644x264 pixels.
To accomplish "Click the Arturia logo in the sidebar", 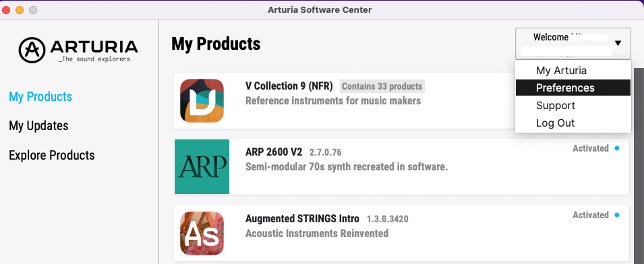I will 78,50.
